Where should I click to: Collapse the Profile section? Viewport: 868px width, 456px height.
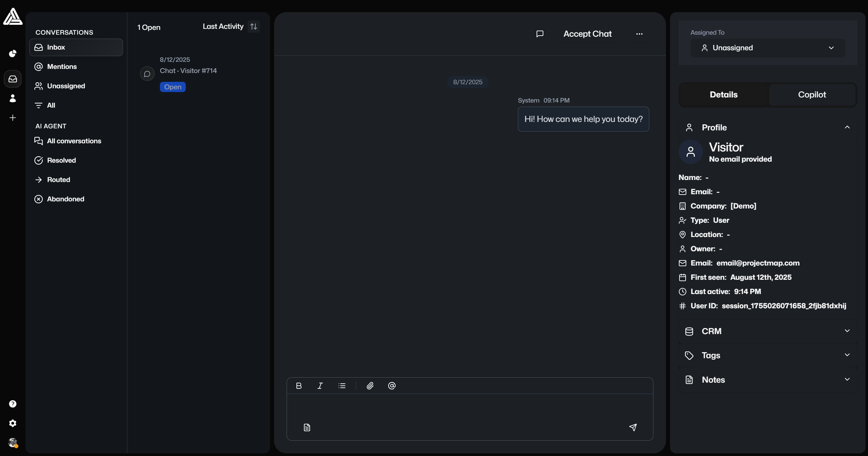pyautogui.click(x=847, y=127)
